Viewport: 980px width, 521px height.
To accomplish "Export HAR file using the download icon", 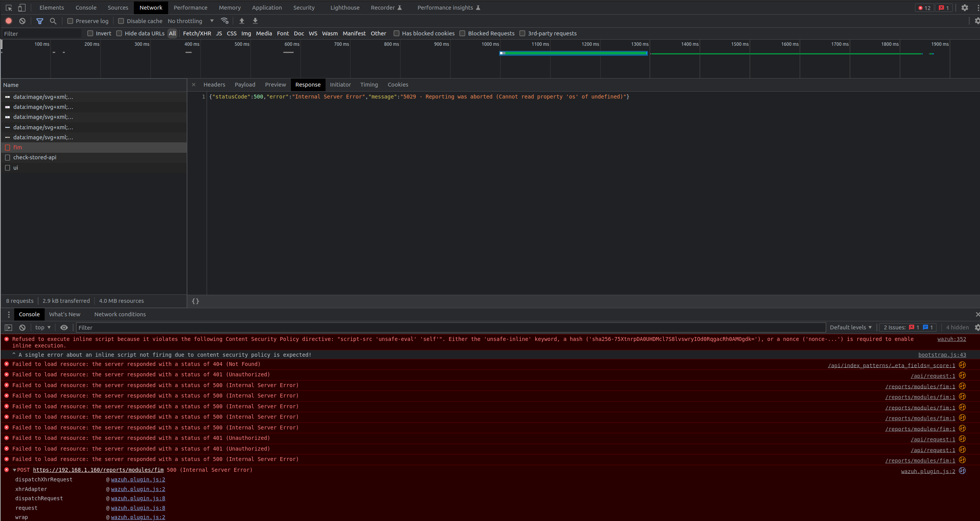I will (255, 21).
